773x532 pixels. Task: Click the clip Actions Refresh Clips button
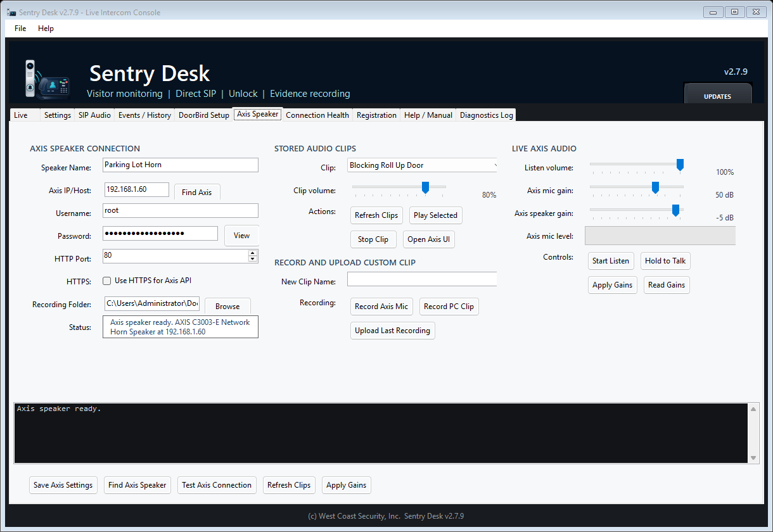click(x=376, y=215)
